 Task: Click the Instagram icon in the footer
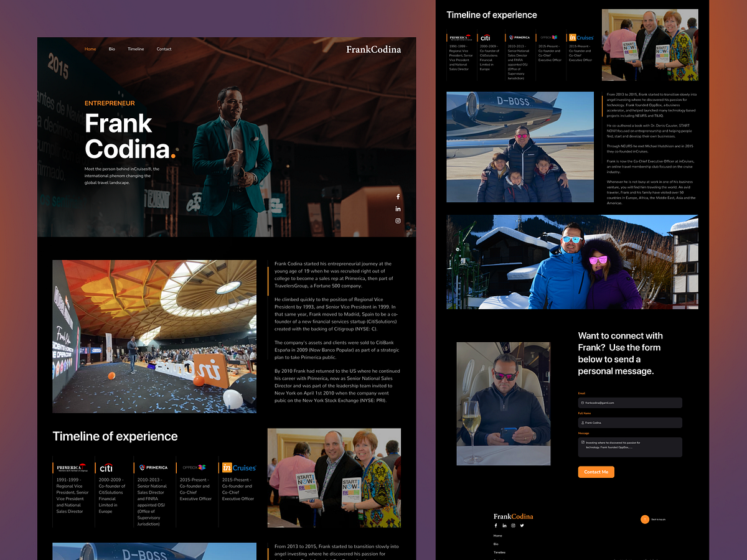(513, 526)
